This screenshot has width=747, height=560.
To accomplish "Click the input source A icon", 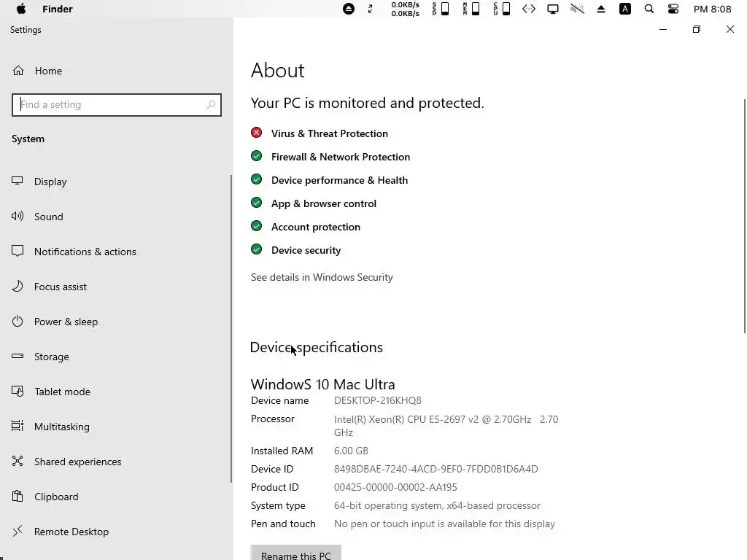I will point(625,9).
